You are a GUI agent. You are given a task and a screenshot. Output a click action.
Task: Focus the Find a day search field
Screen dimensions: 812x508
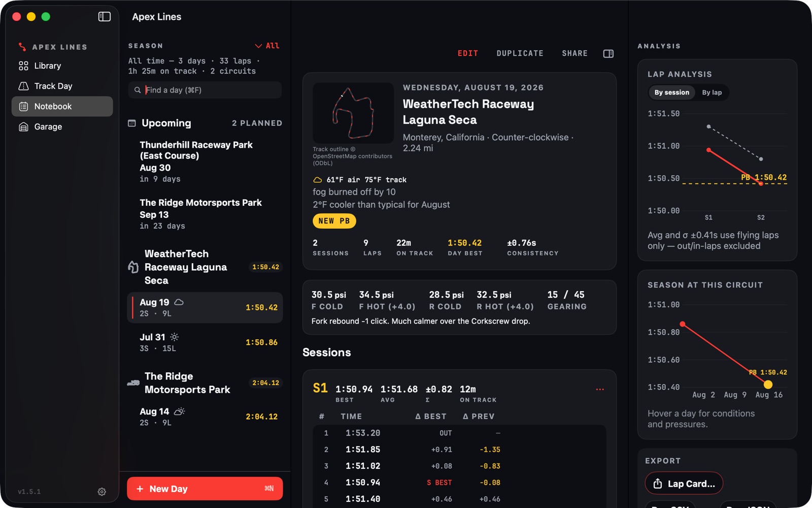pyautogui.click(x=205, y=90)
